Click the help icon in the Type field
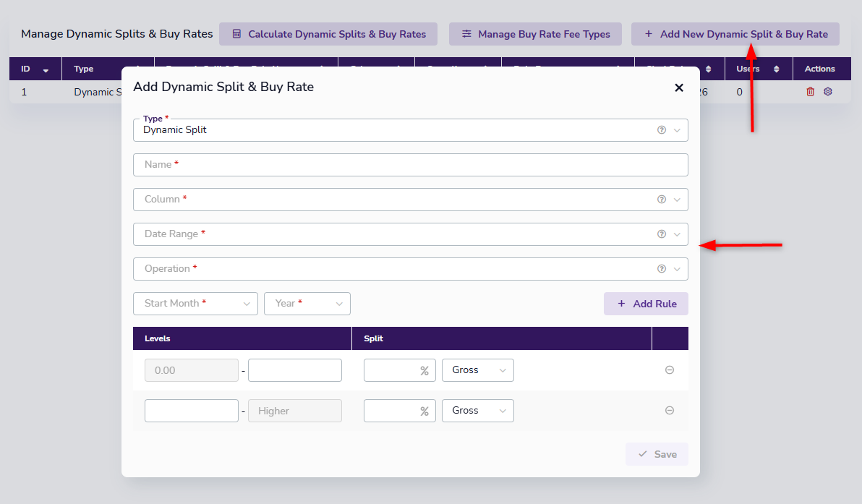The width and height of the screenshot is (862, 504). (x=662, y=130)
